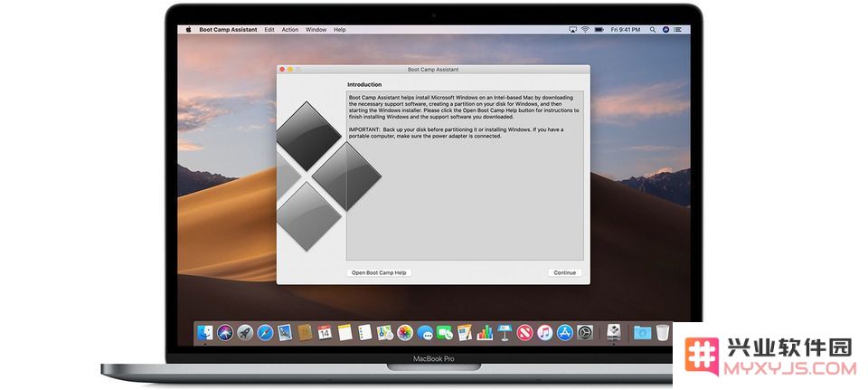
Task: Open Notes app in Dock
Action: click(344, 332)
